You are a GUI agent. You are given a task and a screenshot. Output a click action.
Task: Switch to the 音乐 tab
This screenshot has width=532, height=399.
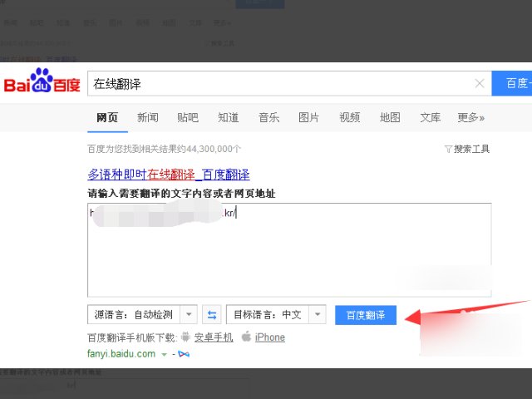268,118
